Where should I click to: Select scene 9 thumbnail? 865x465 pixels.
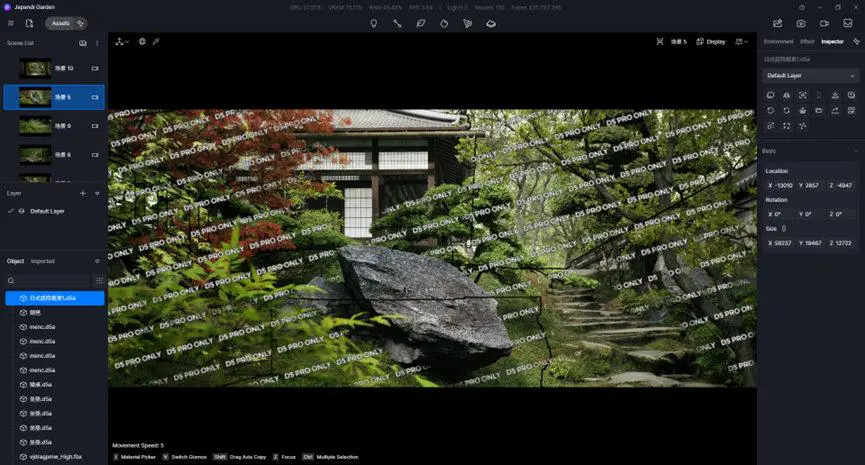coord(35,126)
